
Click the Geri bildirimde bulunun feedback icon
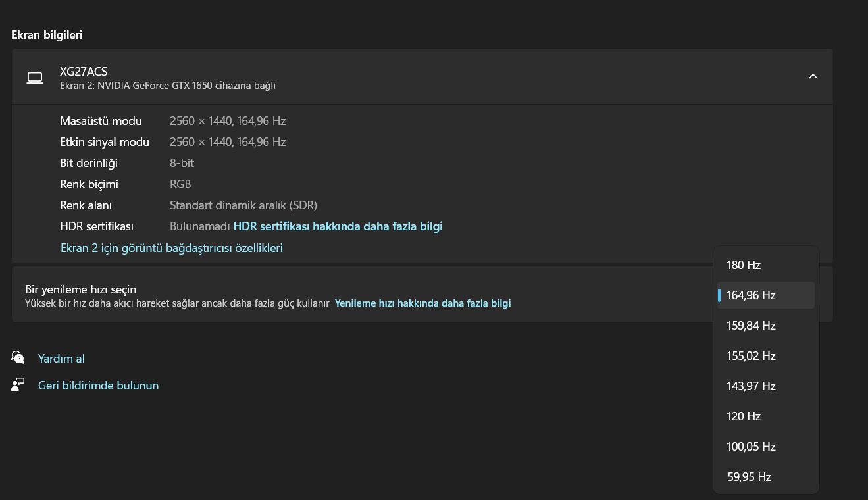pos(18,384)
